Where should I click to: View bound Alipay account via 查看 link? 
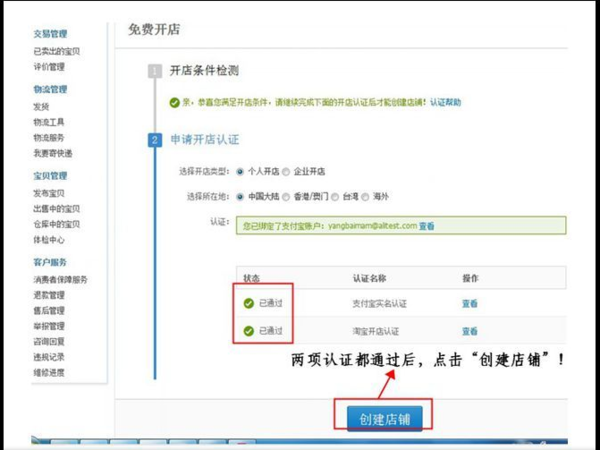tap(426, 226)
